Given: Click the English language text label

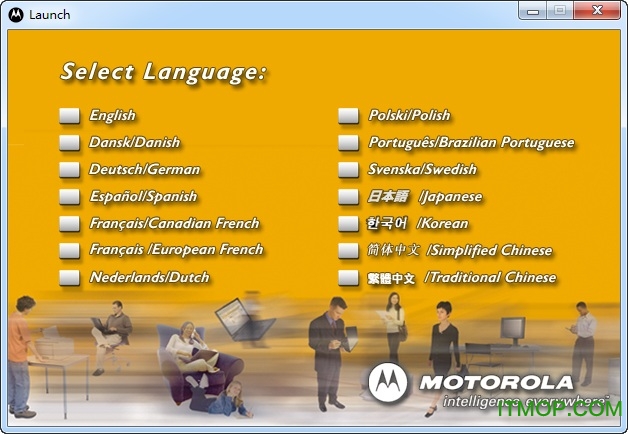Looking at the screenshot, I should pyautogui.click(x=112, y=116).
